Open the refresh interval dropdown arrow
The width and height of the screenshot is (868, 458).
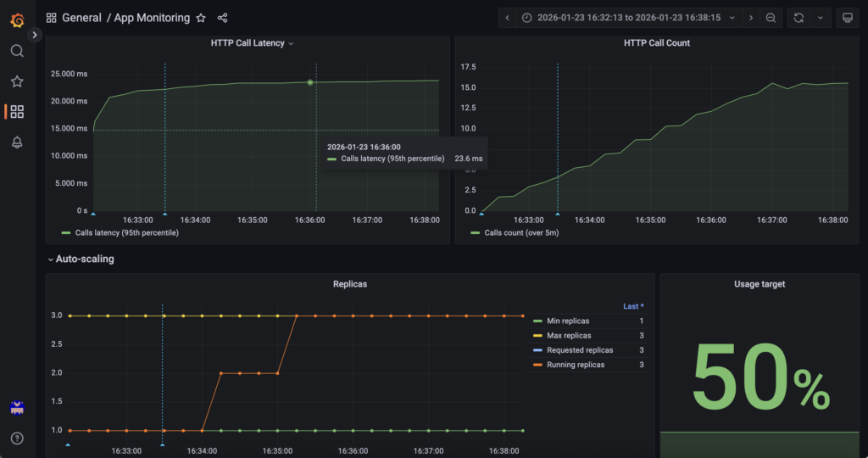(820, 18)
